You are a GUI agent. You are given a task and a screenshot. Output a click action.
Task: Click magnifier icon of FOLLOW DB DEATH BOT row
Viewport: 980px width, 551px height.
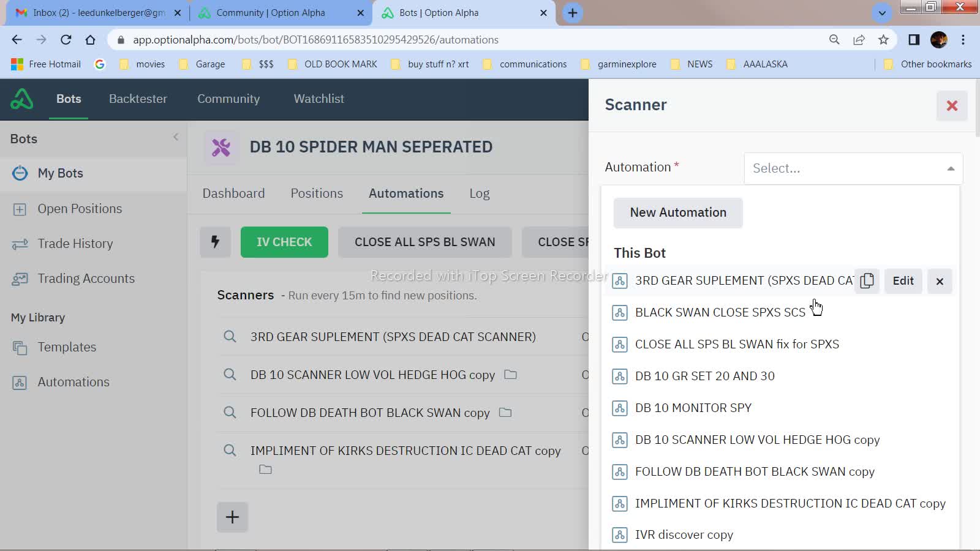230,412
